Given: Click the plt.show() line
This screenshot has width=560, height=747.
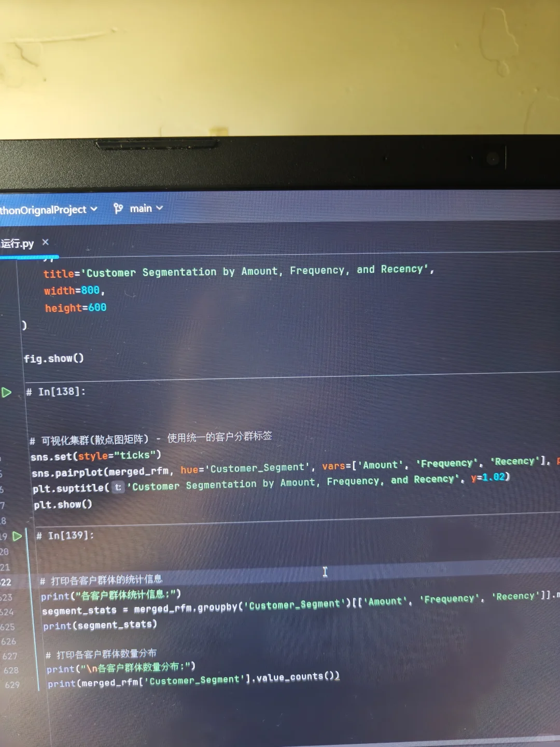Looking at the screenshot, I should tap(63, 504).
